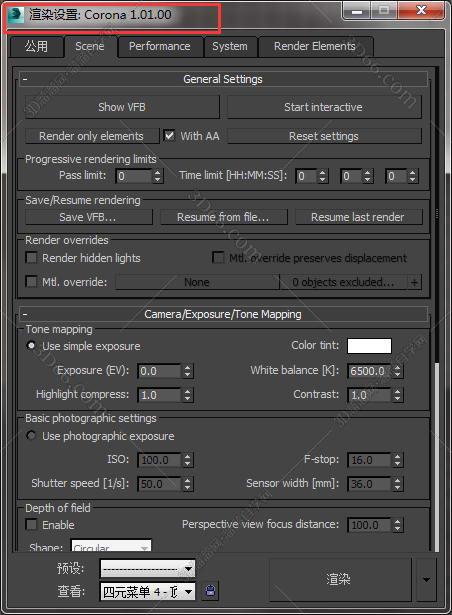
Task: Click the Save VFB... button
Action: [88, 217]
